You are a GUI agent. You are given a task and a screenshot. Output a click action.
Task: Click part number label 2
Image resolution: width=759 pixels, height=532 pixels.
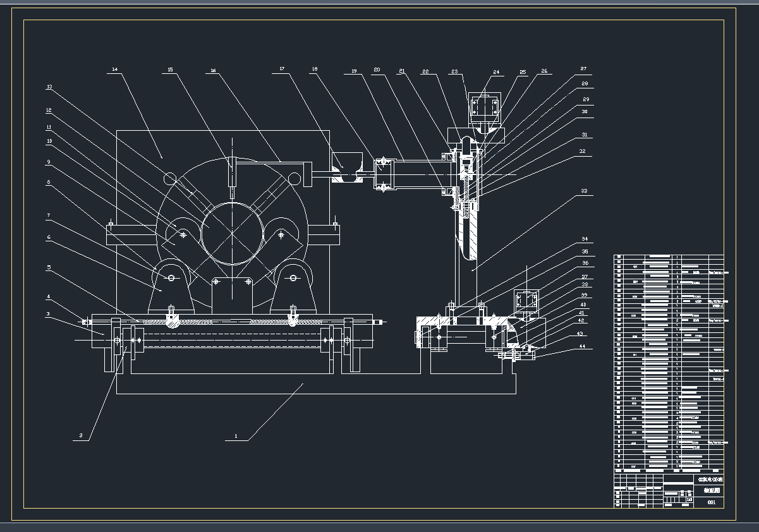(80, 436)
